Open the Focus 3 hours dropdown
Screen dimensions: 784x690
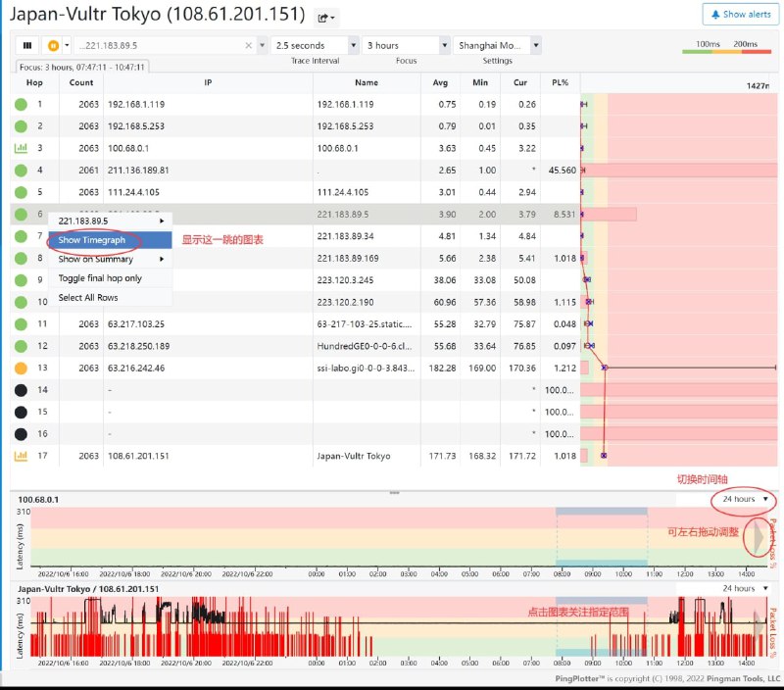click(405, 45)
